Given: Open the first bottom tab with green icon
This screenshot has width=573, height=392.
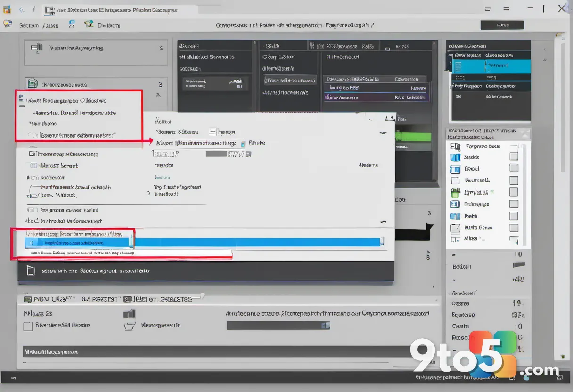Looking at the screenshot, I should (49, 299).
